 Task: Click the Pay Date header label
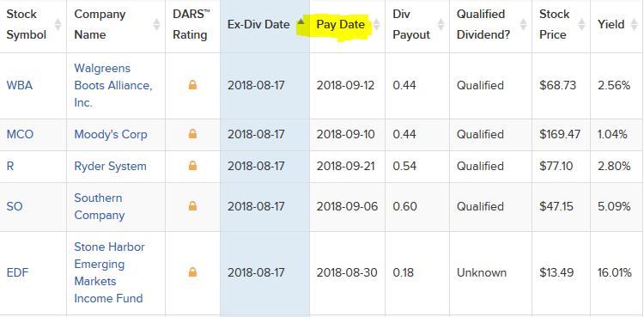[341, 25]
